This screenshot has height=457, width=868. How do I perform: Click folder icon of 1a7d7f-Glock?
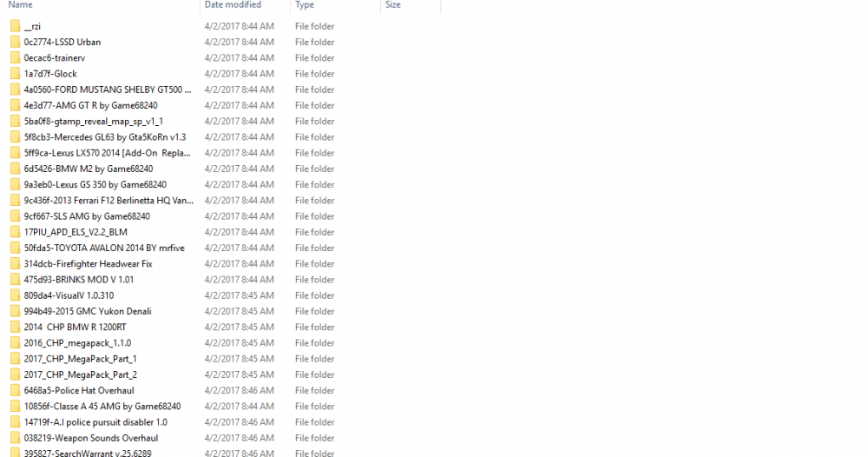click(15, 74)
